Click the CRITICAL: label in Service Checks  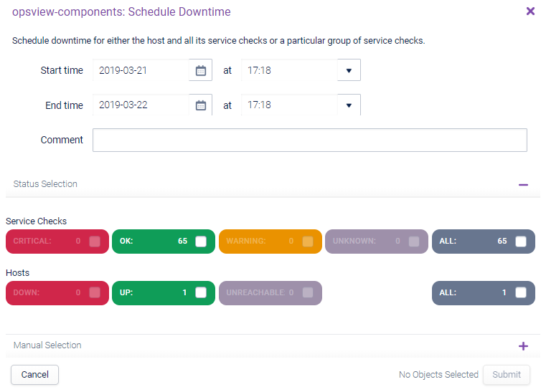click(x=32, y=241)
